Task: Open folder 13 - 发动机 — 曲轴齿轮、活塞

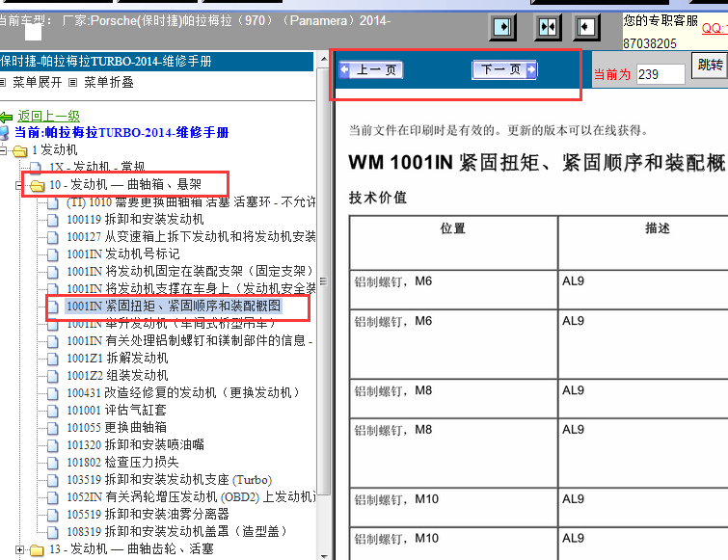Action: pyautogui.click(x=131, y=549)
